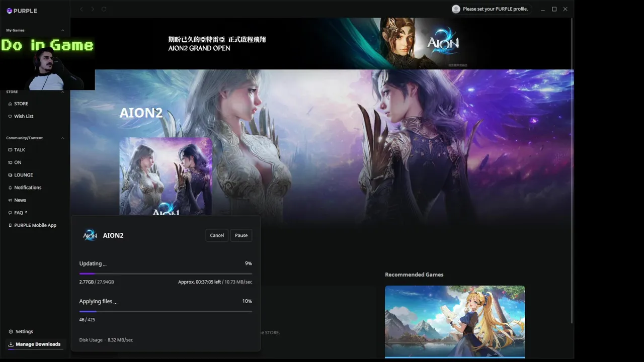Open the STORE home icon
This screenshot has width=644, height=362.
pyautogui.click(x=10, y=104)
